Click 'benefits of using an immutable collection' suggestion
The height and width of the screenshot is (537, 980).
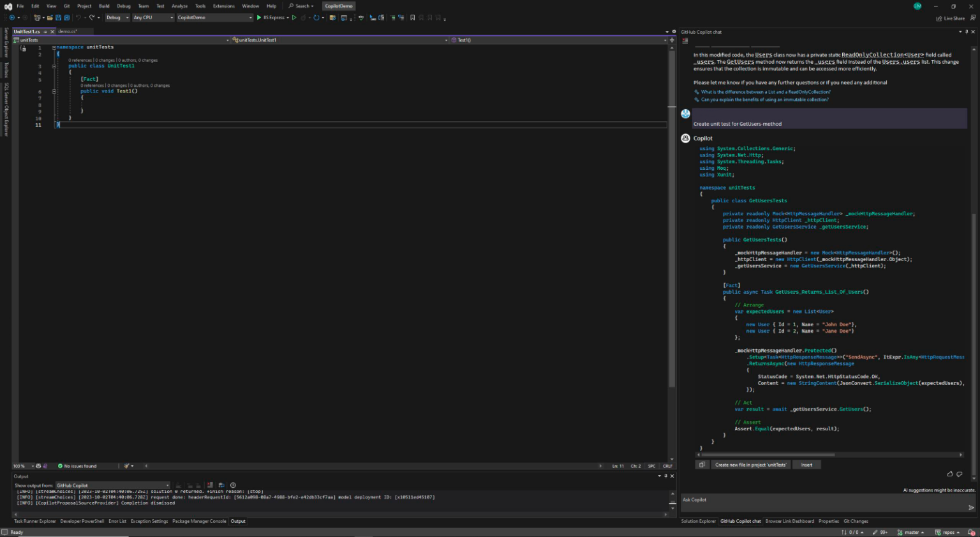(x=765, y=100)
